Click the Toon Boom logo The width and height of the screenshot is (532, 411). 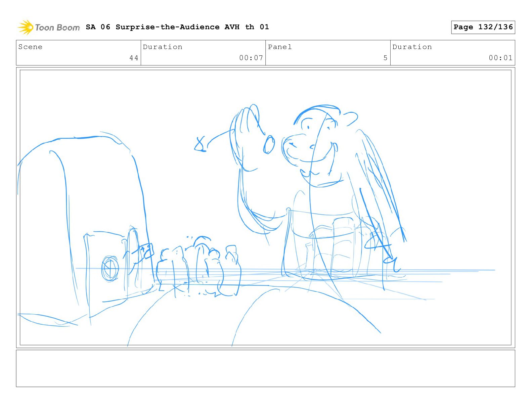coord(49,27)
